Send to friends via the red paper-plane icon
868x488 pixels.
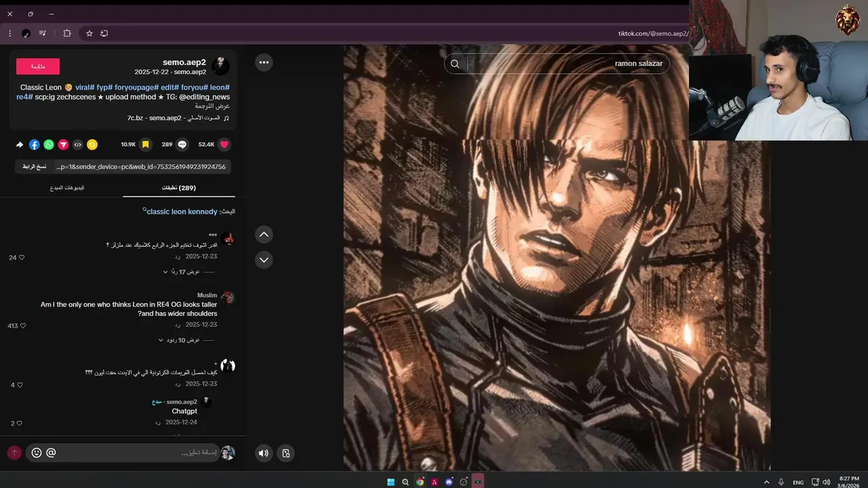click(63, 144)
